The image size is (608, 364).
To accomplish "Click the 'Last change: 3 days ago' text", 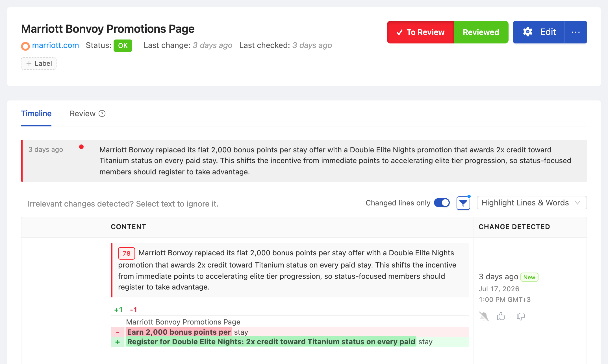I will pos(188,45).
